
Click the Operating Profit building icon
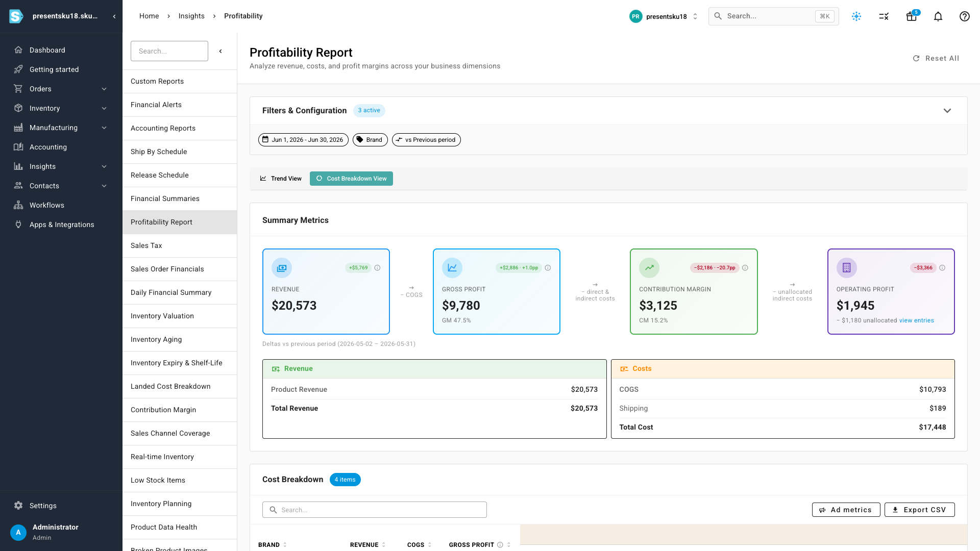(x=847, y=268)
